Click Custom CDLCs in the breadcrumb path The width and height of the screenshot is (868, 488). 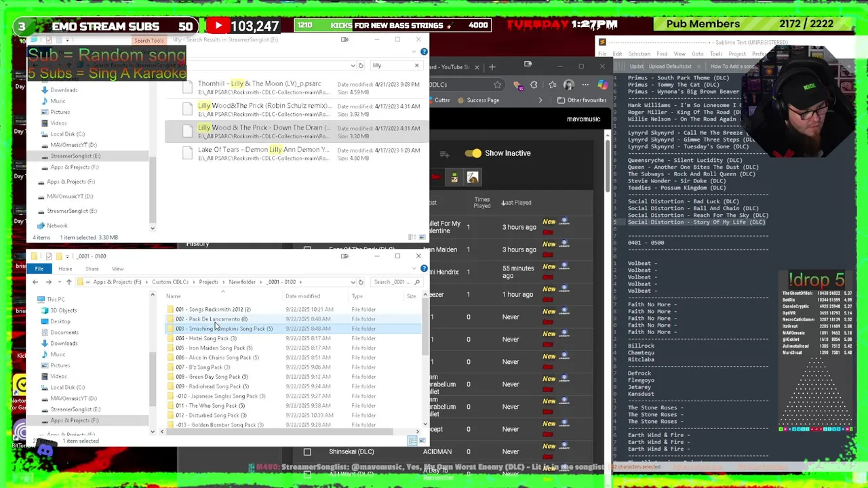pos(170,282)
